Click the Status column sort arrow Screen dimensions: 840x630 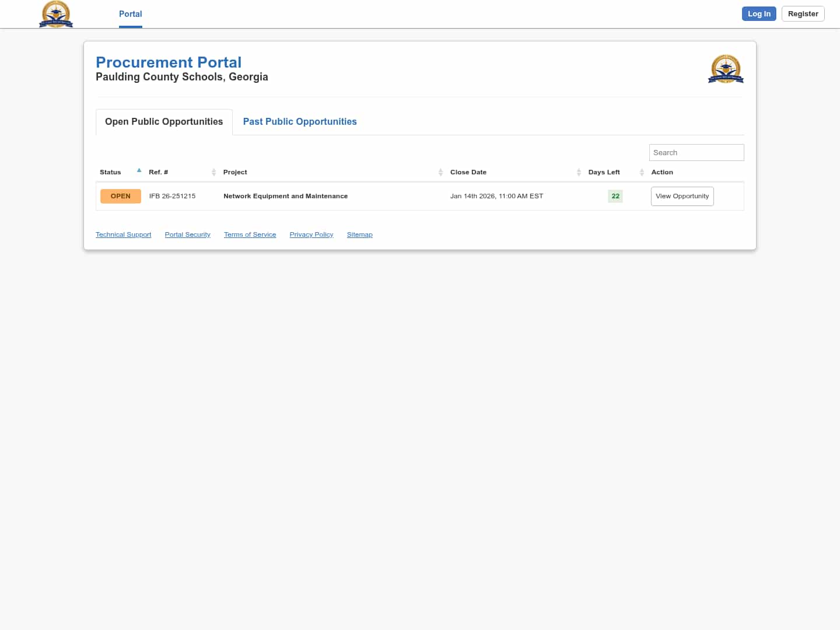[x=139, y=171]
